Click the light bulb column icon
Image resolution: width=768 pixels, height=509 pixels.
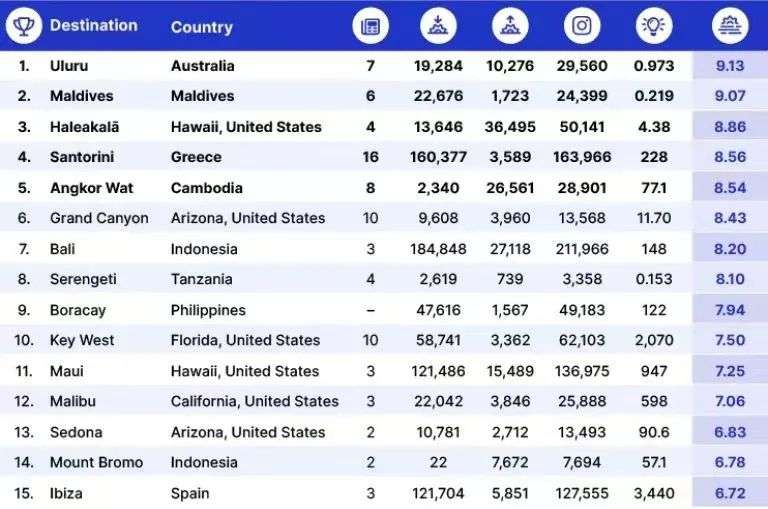click(x=653, y=26)
